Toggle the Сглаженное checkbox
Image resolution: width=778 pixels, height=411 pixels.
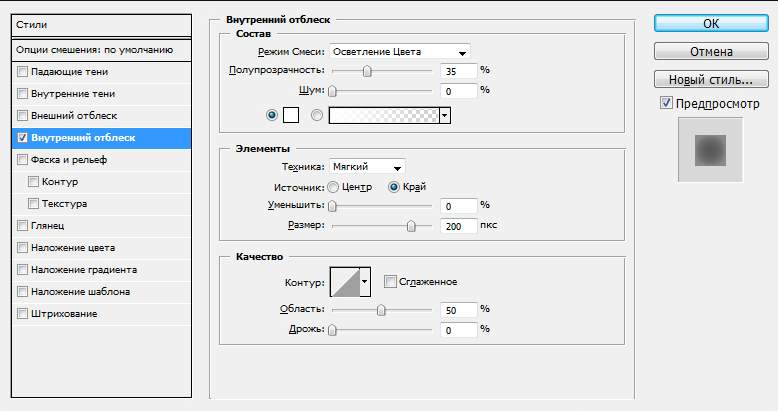[390, 282]
